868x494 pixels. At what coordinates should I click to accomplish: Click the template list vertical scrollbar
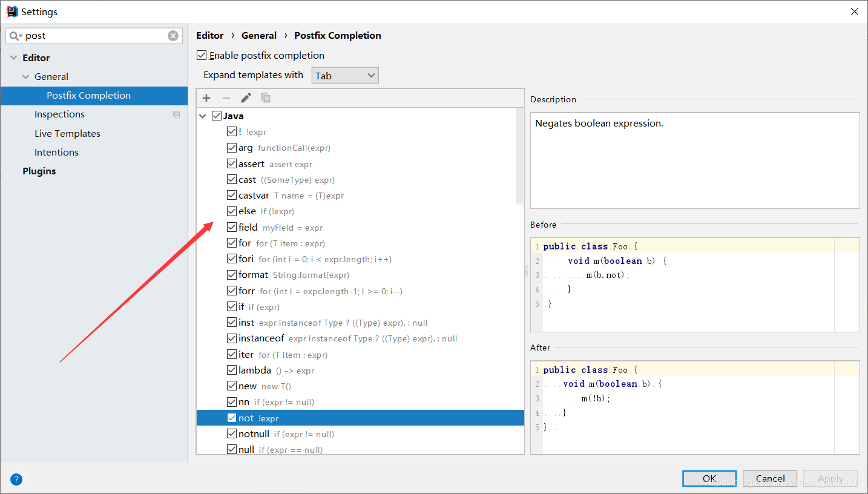click(519, 157)
